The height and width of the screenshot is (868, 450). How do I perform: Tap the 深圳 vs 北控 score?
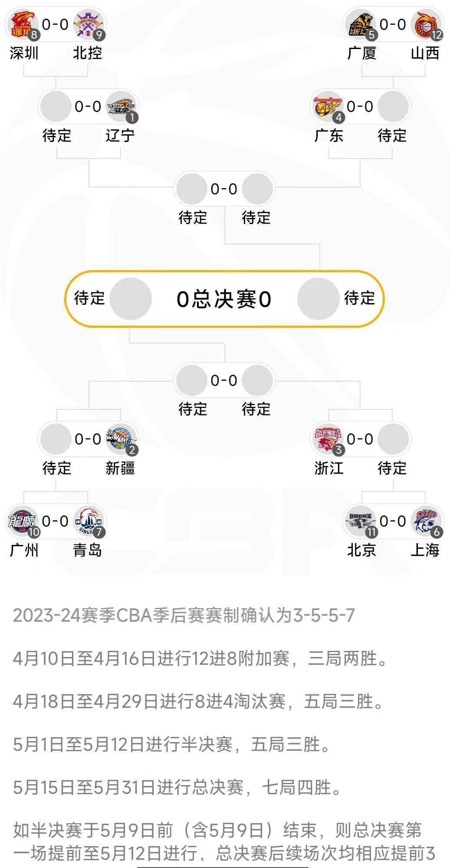pyautogui.click(x=56, y=25)
